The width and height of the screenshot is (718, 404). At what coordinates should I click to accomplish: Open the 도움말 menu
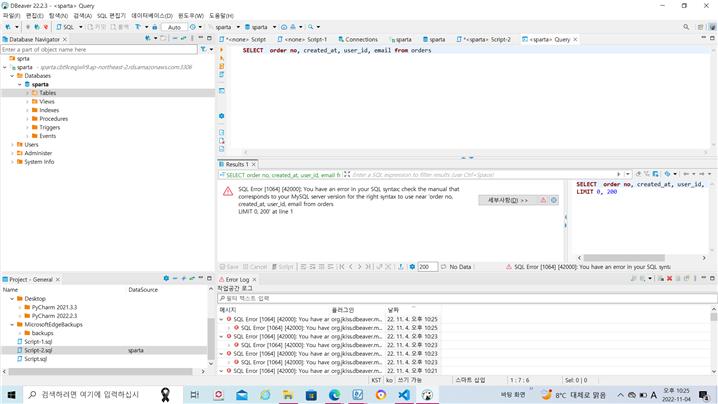point(221,16)
